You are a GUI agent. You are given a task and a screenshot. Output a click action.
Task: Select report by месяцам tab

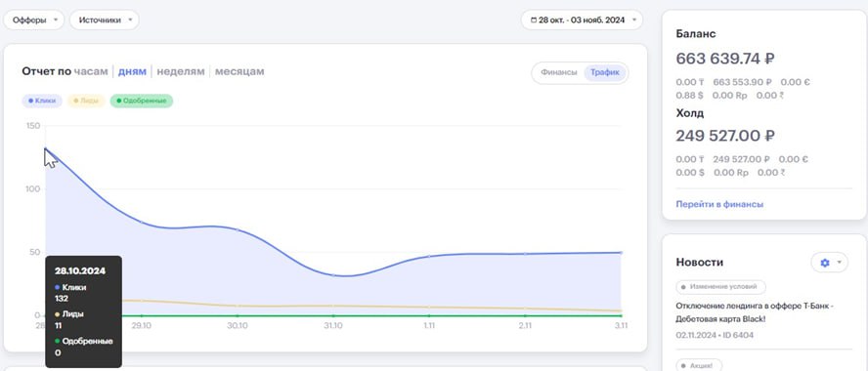(x=239, y=71)
